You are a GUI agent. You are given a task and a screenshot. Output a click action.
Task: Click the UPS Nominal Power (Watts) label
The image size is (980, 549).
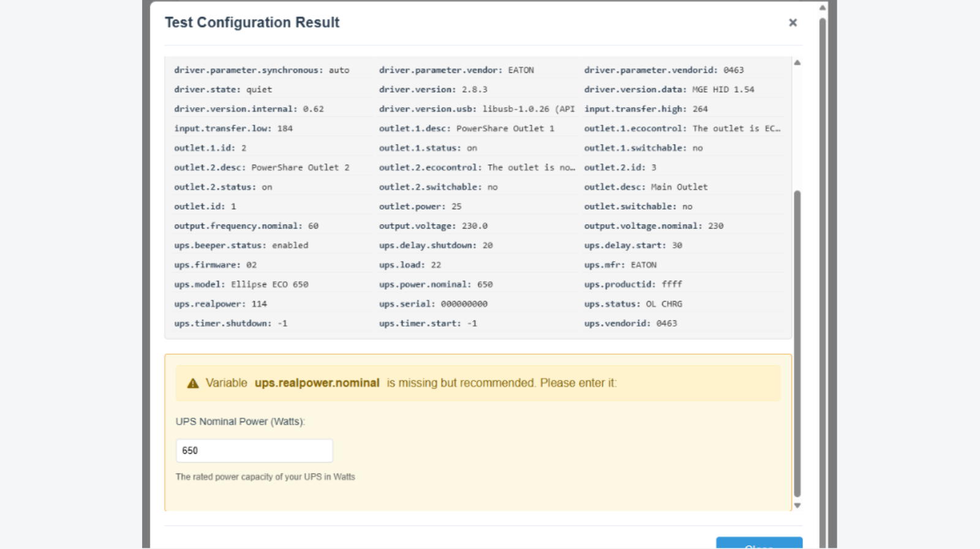tap(240, 422)
